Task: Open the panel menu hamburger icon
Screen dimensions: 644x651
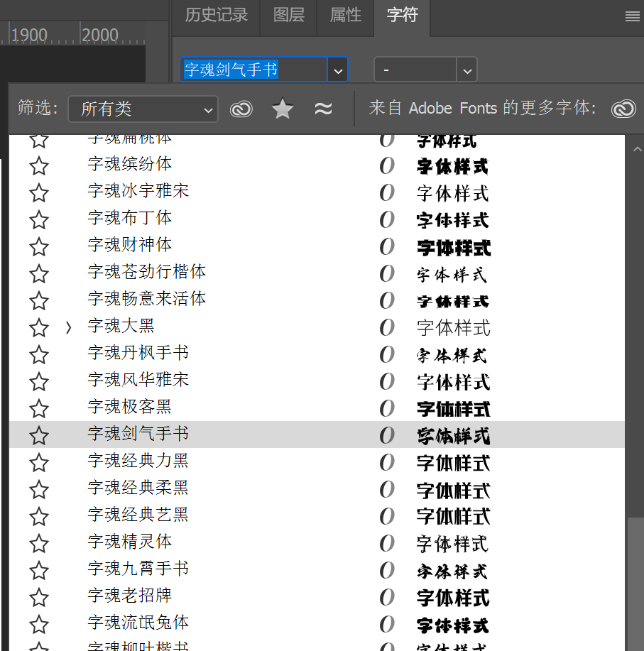Action: point(632,17)
